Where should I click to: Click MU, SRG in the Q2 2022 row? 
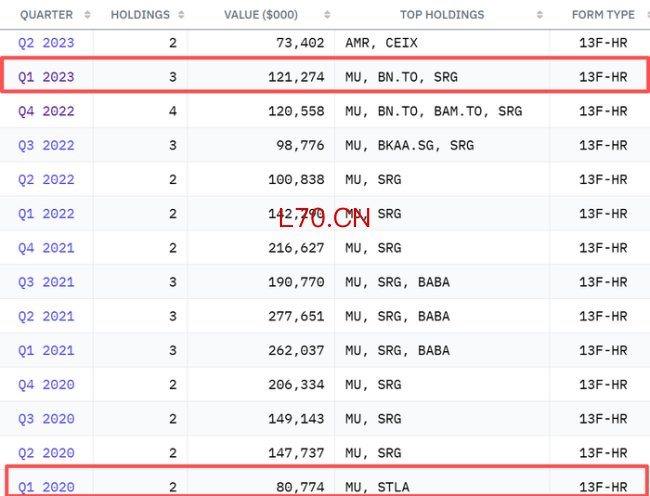click(x=373, y=179)
